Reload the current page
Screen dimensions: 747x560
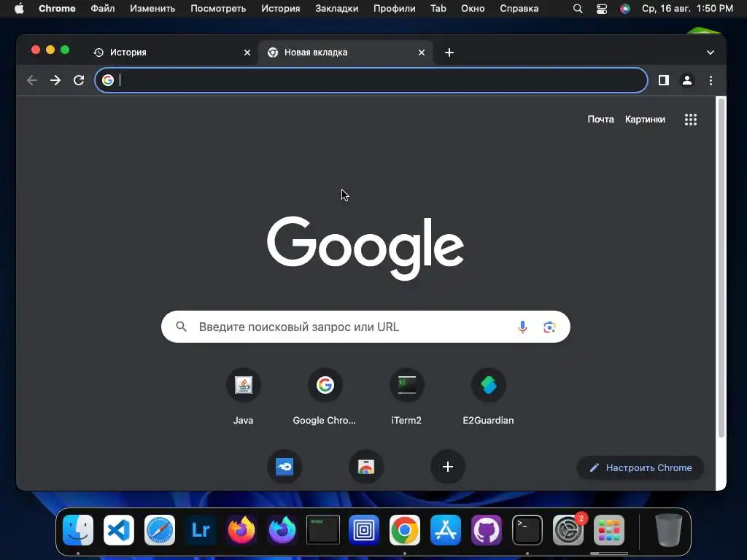(79, 80)
